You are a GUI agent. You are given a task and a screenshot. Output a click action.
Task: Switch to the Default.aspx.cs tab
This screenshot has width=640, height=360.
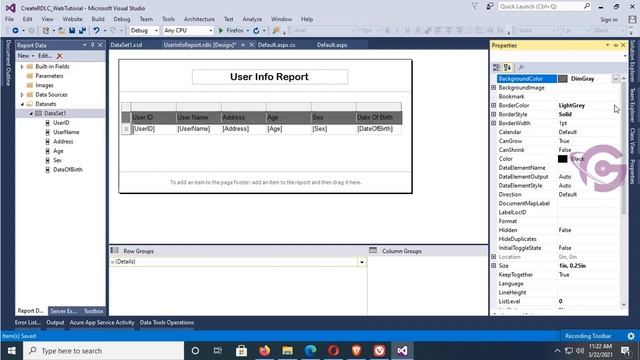pos(276,45)
